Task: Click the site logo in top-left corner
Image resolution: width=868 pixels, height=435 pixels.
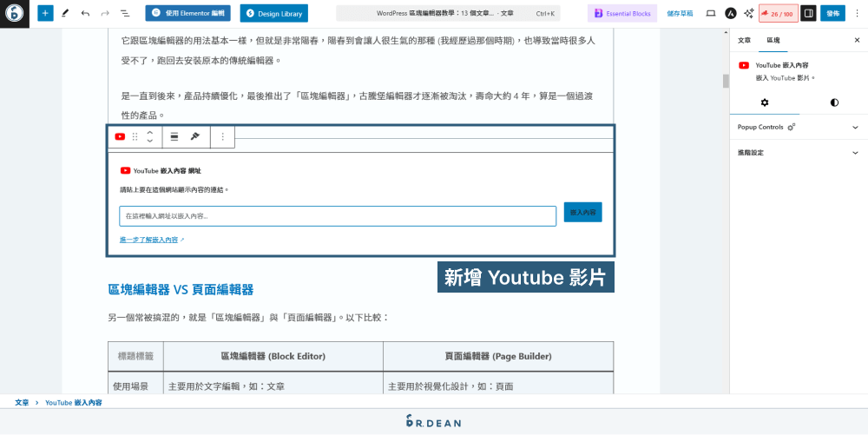Action: [15, 13]
